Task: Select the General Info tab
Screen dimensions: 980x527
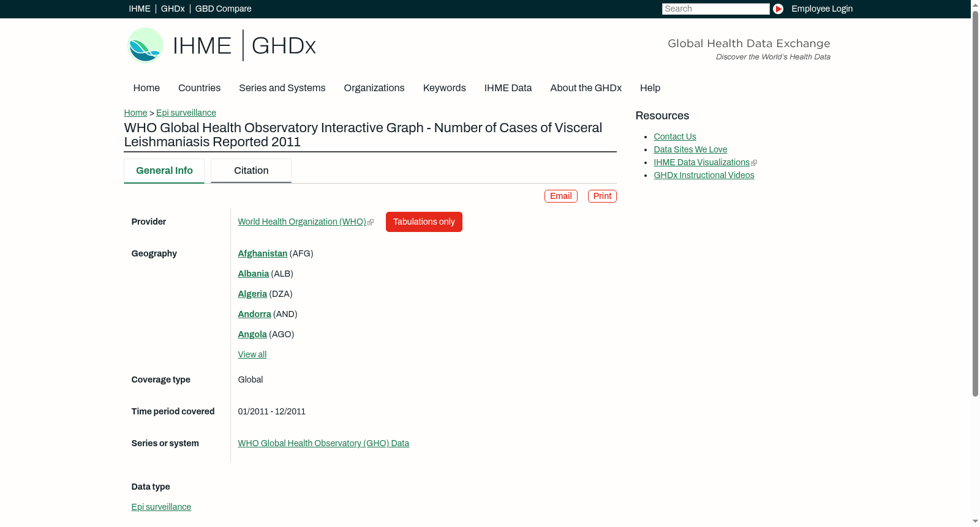Action: (x=164, y=171)
